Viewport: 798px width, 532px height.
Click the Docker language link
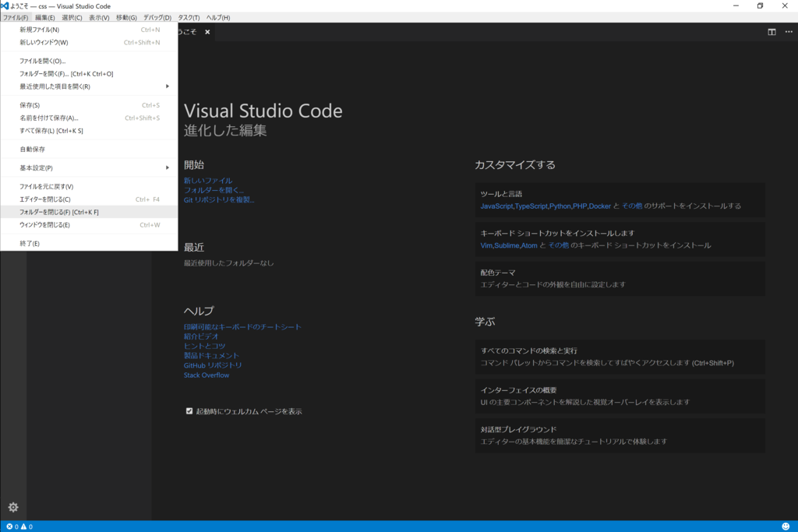point(600,206)
